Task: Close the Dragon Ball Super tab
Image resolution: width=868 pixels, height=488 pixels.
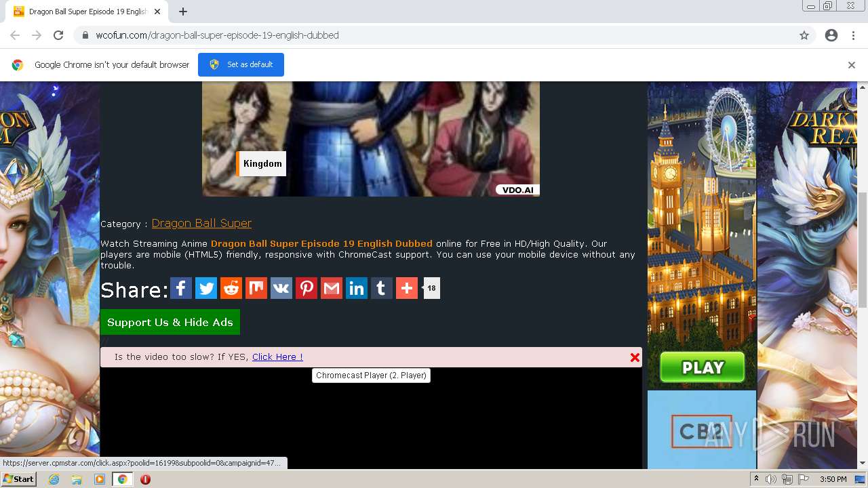Action: [x=157, y=12]
